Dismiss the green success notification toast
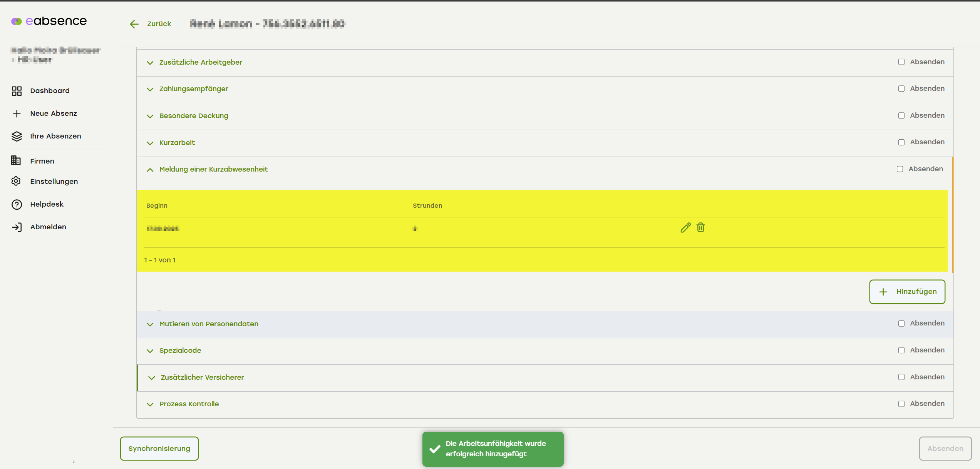The width and height of the screenshot is (980, 469). 493,449
